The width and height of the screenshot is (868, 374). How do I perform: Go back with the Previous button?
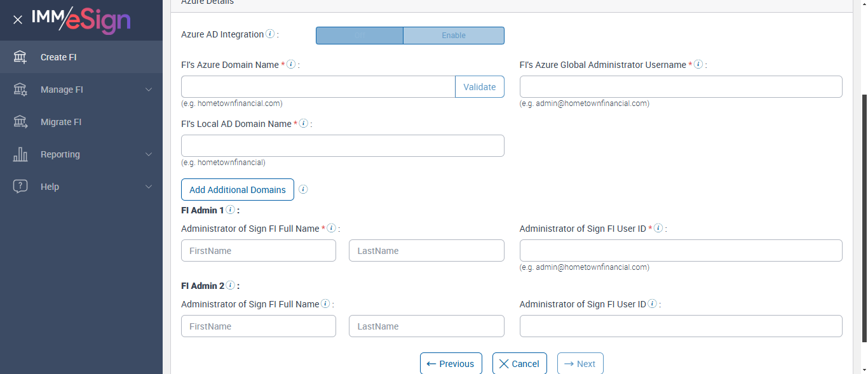tap(451, 364)
